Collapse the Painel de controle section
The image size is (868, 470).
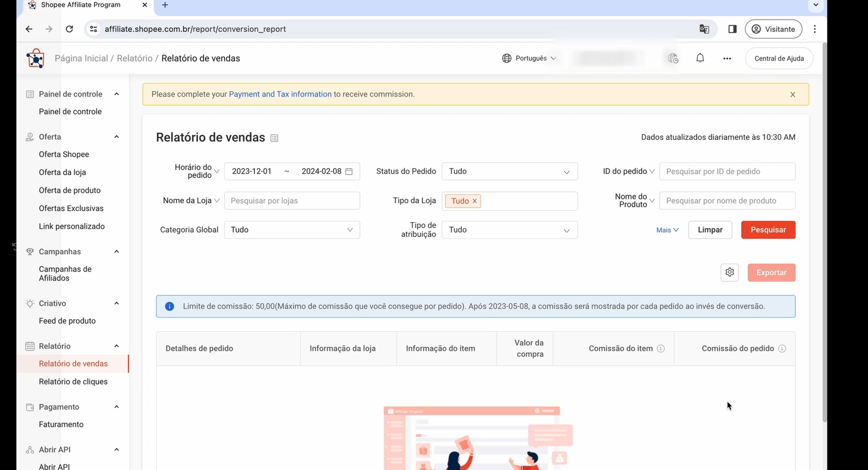(x=117, y=94)
